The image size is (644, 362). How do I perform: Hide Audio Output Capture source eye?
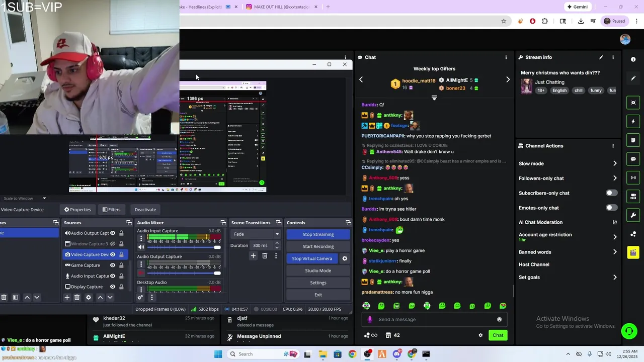point(113,233)
